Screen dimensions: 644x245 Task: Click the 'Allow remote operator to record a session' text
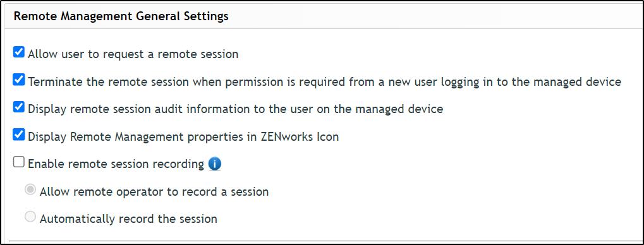click(x=154, y=192)
